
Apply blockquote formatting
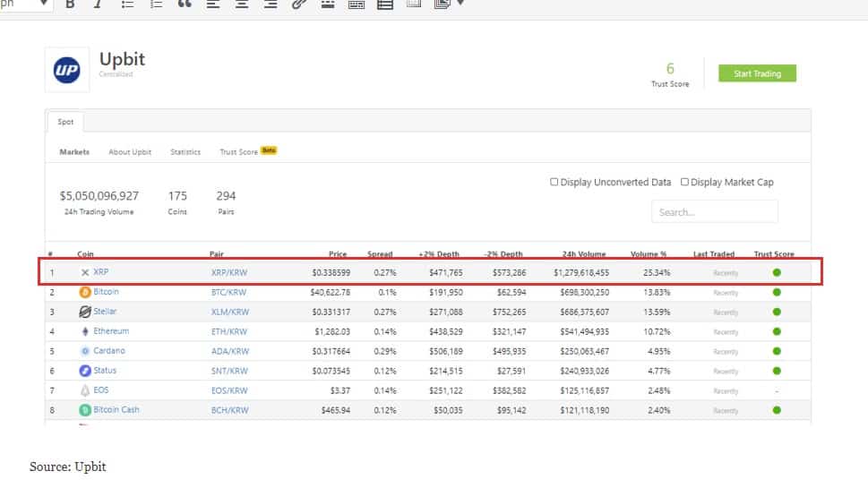tap(185, 4)
